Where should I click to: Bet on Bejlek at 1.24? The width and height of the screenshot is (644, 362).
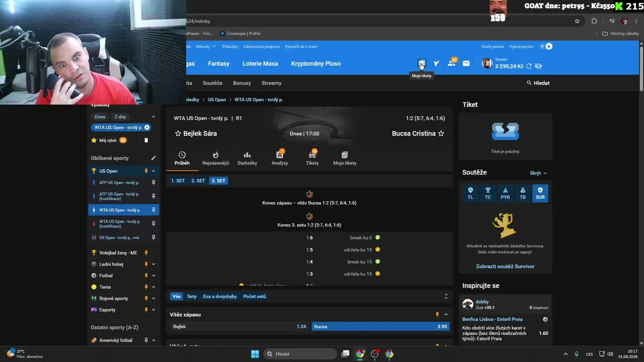tap(239, 327)
